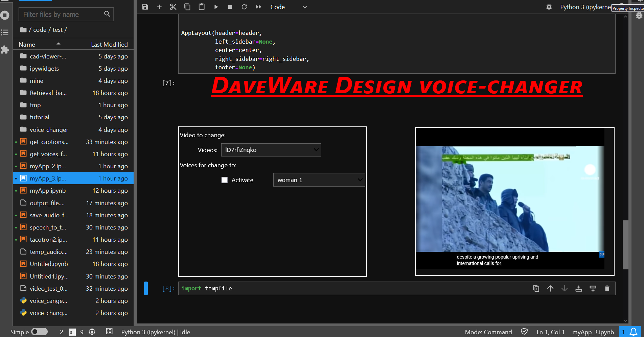Select the Untitled1 notebook file
The height and width of the screenshot is (338, 644).
73,276
